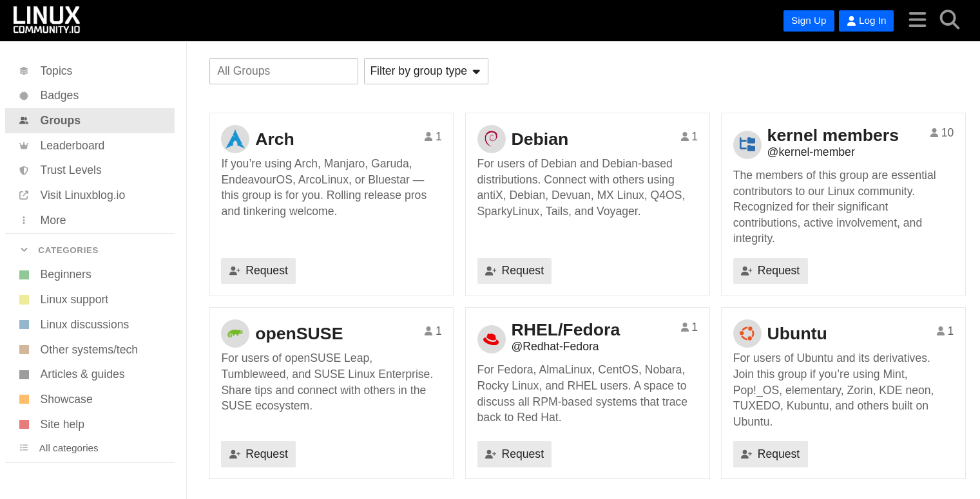Expand the More sidebar item

pyautogui.click(x=90, y=220)
